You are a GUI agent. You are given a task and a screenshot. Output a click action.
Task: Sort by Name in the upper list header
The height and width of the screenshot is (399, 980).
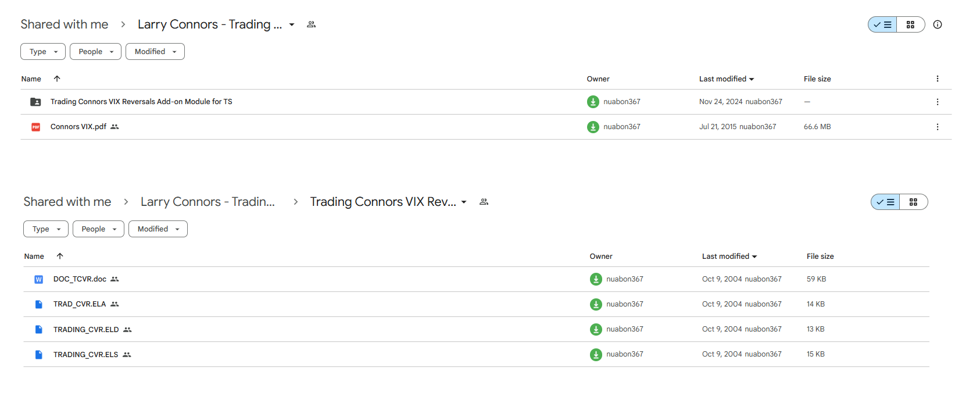click(31, 79)
